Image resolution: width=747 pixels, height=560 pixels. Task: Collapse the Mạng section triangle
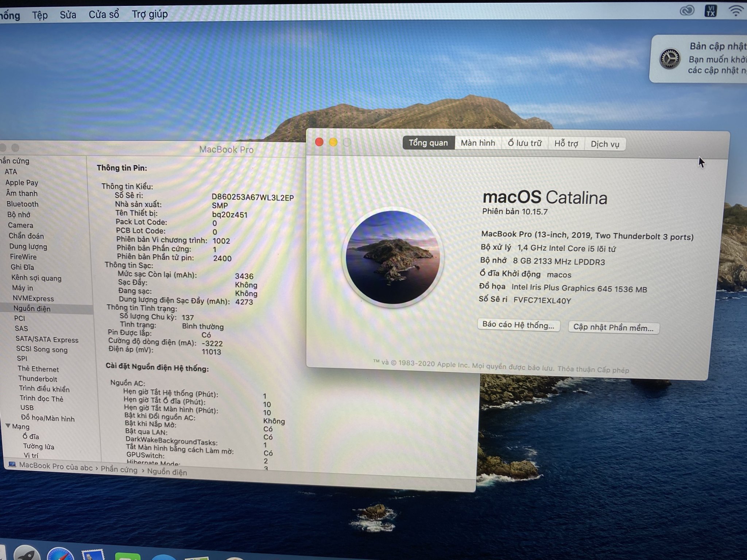click(8, 425)
